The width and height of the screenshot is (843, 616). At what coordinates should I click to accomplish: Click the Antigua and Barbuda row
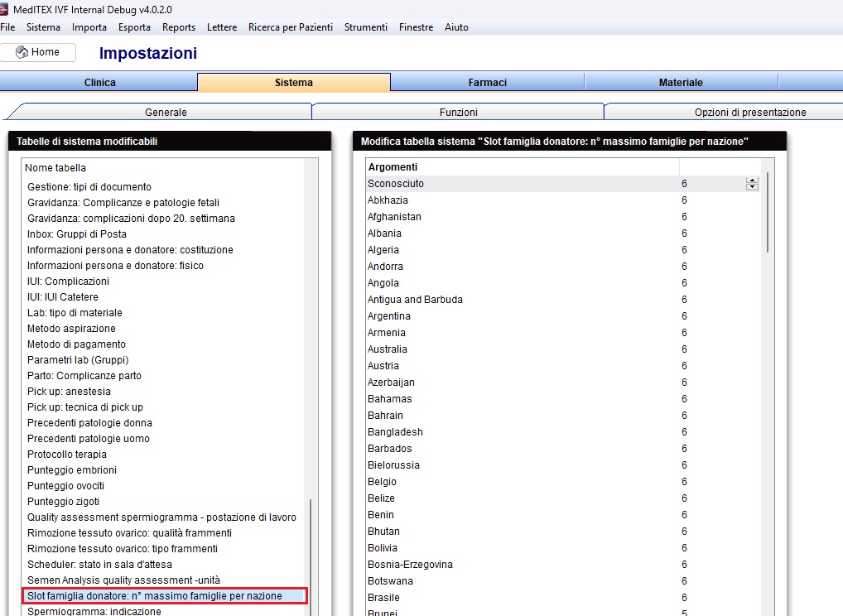(x=563, y=300)
